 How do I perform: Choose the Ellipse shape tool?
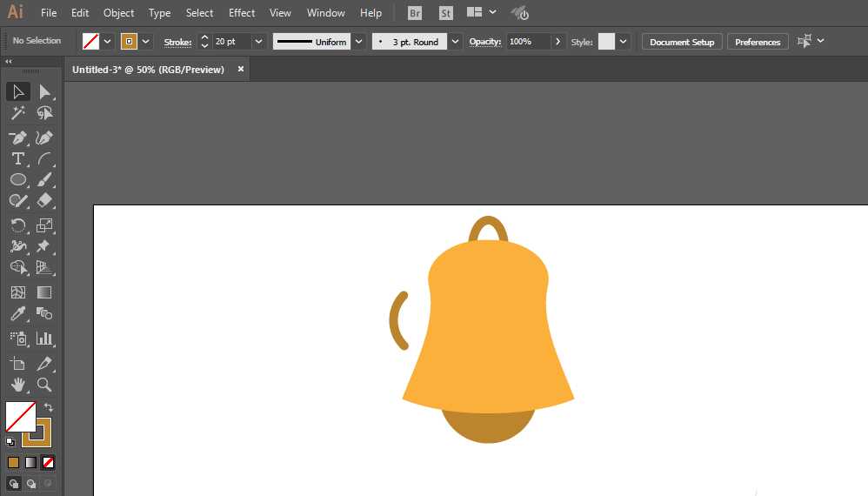click(17, 179)
